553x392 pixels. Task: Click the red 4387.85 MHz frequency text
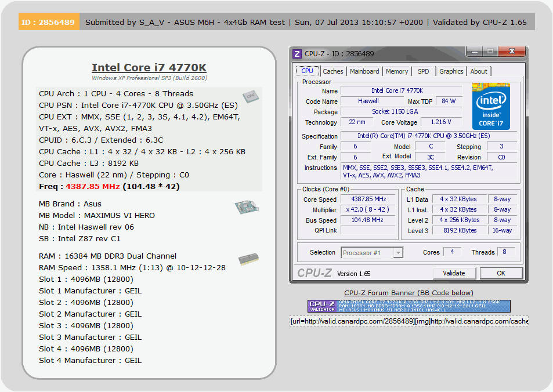pyautogui.click(x=93, y=187)
